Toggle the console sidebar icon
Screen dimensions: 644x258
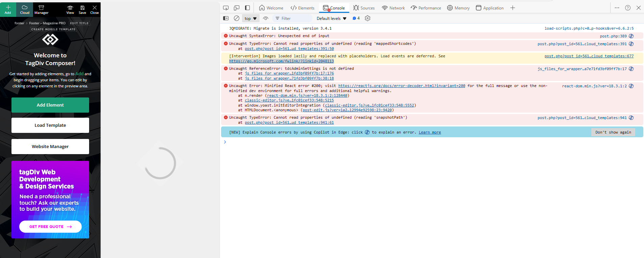(226, 18)
